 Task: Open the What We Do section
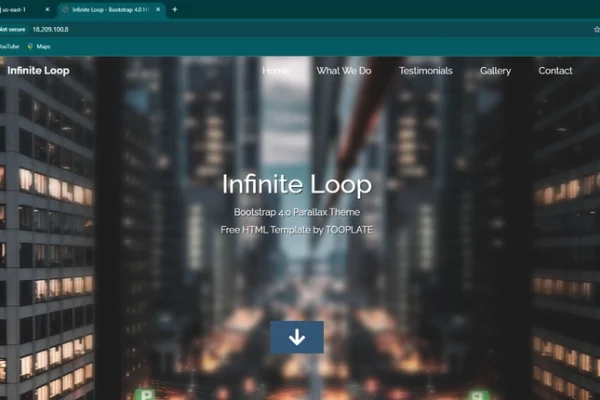point(344,71)
